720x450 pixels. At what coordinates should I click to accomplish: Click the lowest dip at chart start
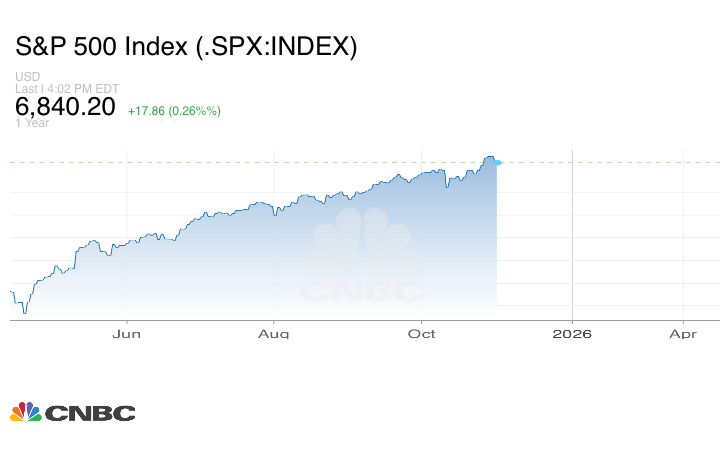click(x=24, y=313)
